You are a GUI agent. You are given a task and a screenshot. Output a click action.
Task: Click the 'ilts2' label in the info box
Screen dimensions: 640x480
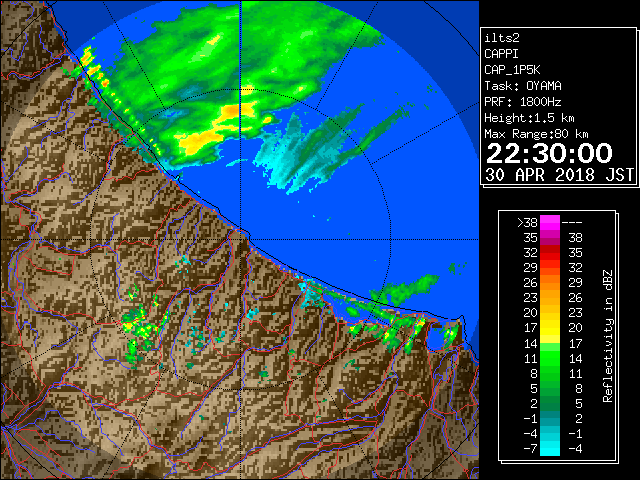coord(502,38)
